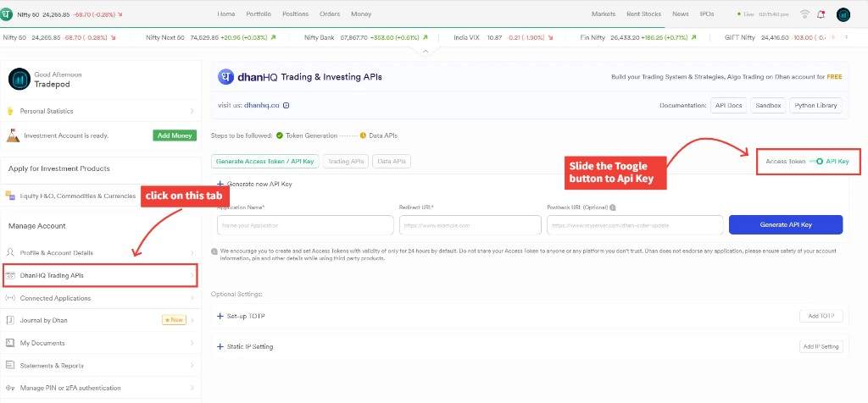Viewport: 868px width, 403px height.
Task: Click the copy icon beside dhanhq.co
Action: (x=287, y=105)
